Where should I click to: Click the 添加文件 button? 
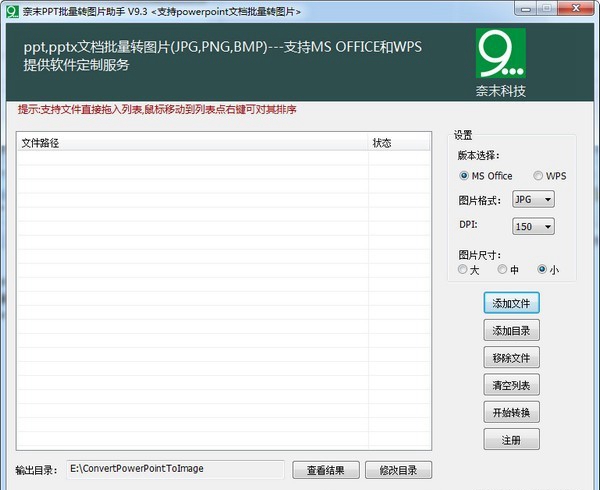tap(511, 303)
